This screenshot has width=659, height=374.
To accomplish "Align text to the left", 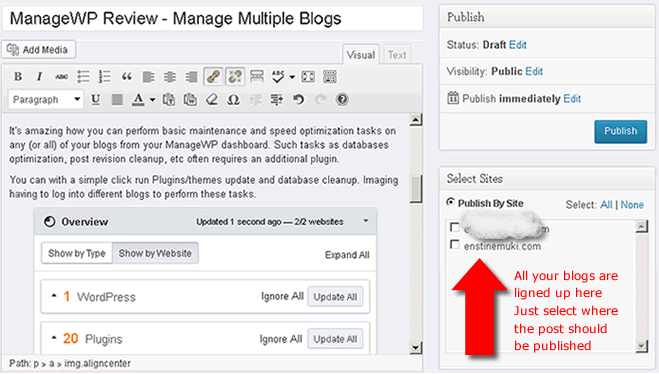I will tap(148, 76).
